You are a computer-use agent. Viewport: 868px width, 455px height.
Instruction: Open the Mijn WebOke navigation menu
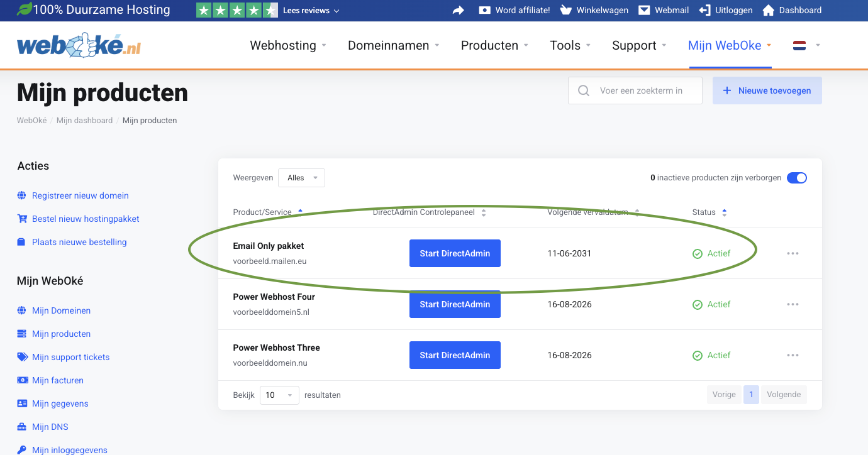click(730, 45)
